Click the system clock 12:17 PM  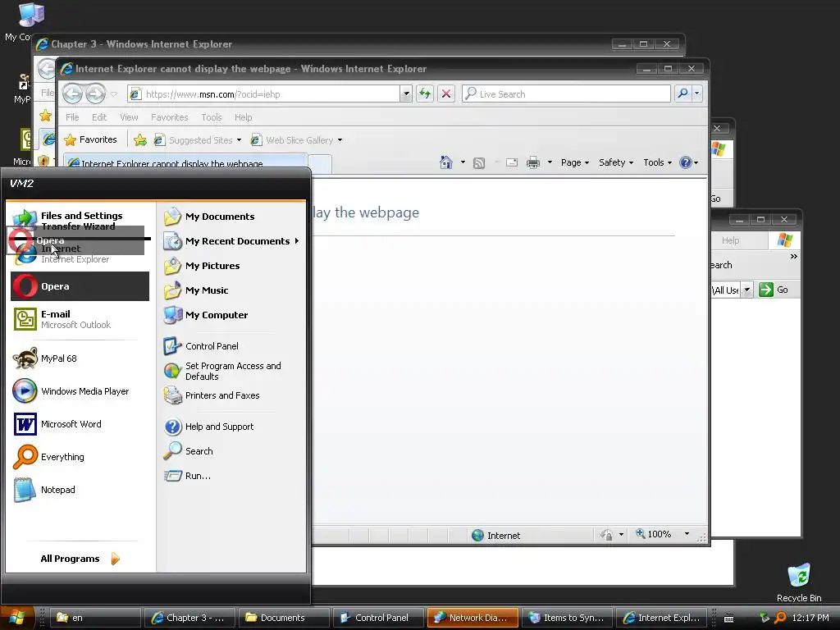point(810,618)
